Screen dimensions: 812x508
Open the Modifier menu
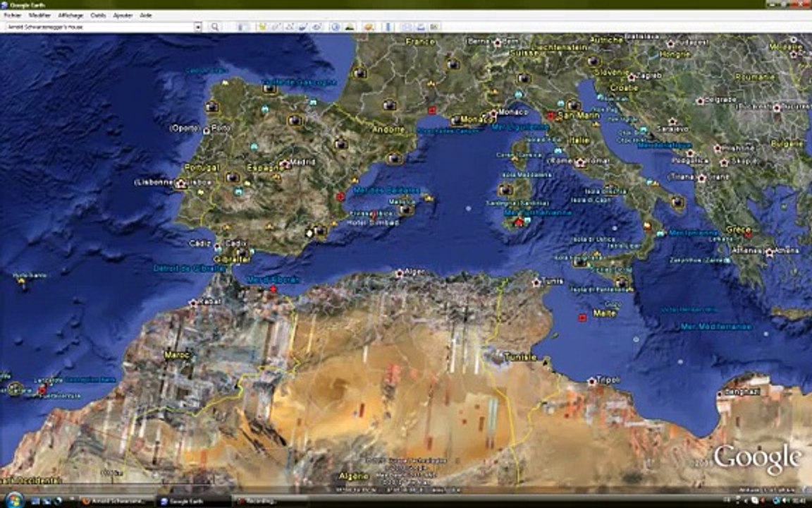(40, 16)
